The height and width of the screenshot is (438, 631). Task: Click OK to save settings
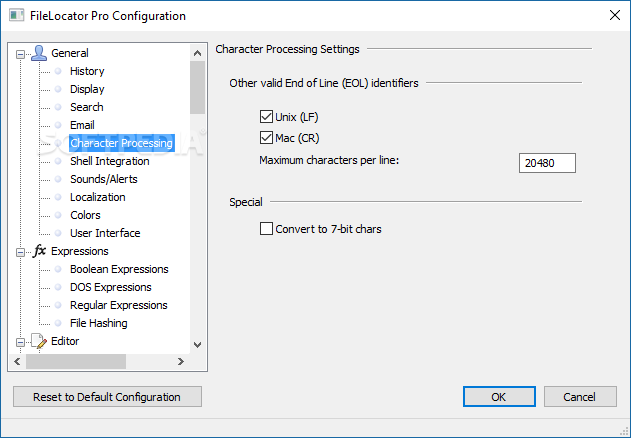click(x=499, y=397)
